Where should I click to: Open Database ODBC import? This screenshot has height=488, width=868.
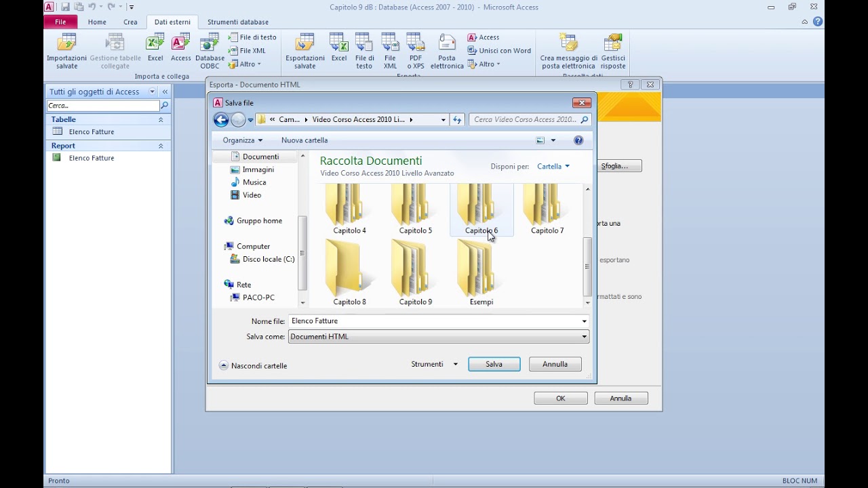(210, 51)
